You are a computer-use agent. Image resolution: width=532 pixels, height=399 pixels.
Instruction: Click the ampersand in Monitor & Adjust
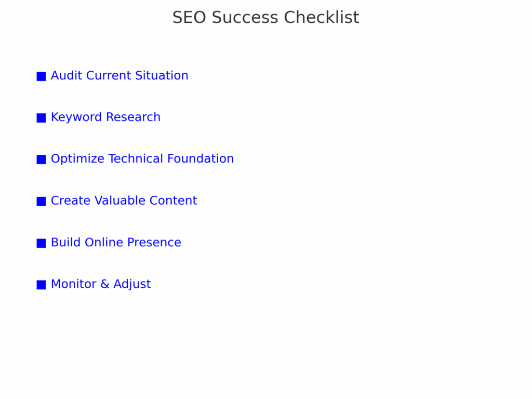[x=104, y=284]
